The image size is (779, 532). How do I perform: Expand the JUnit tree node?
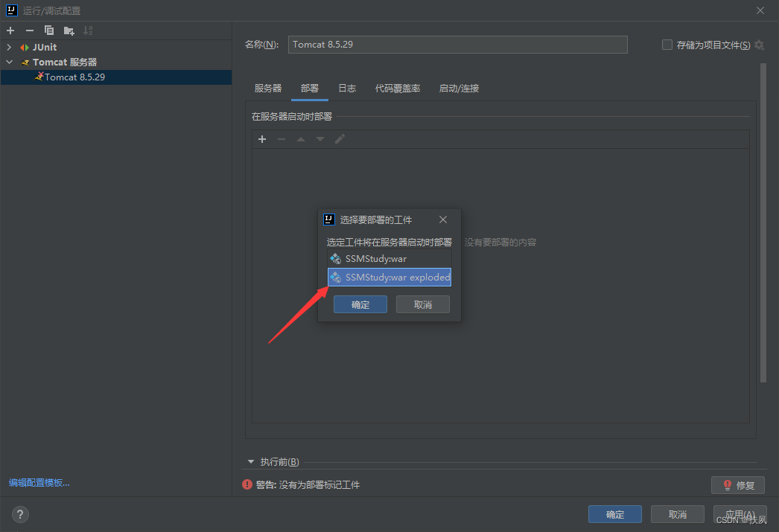click(x=9, y=47)
